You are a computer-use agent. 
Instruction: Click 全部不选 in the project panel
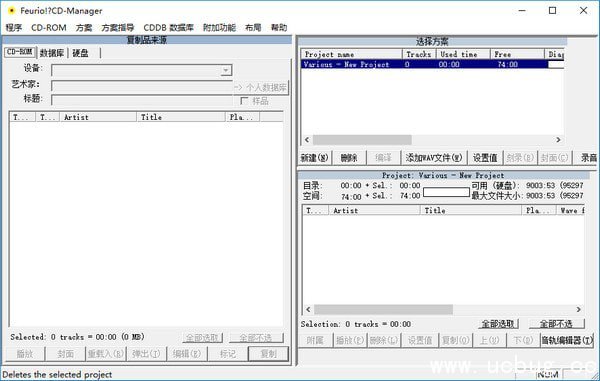[556, 324]
